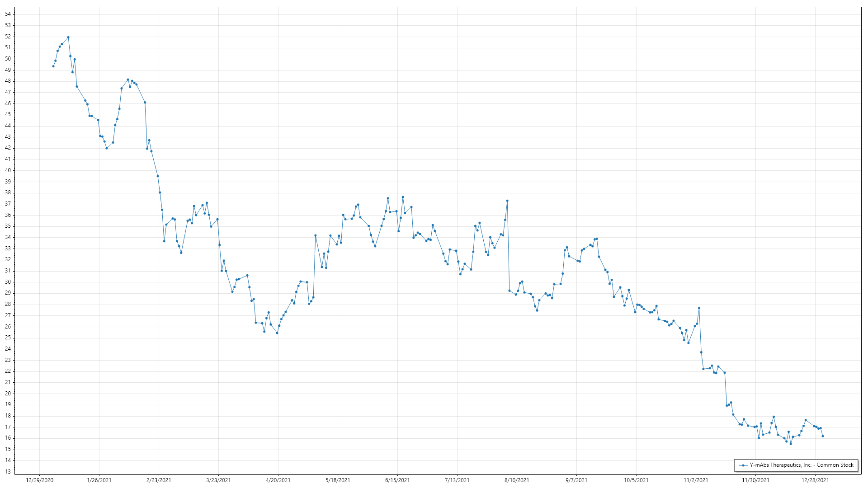
Task: Click the first data point on the line
Action: click(x=53, y=66)
